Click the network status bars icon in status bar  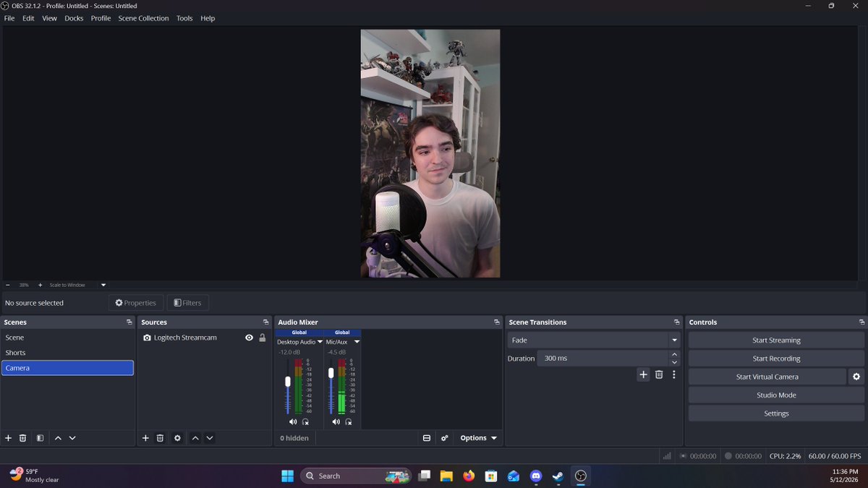[667, 456]
